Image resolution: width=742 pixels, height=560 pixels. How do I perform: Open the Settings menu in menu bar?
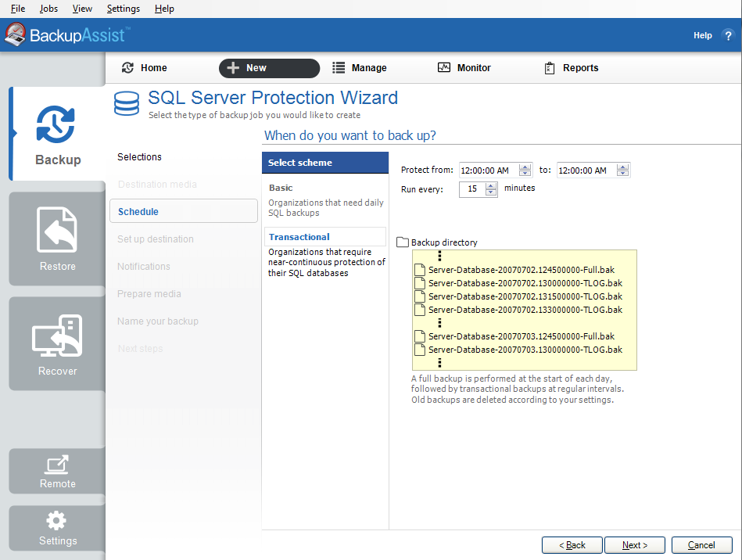[123, 9]
